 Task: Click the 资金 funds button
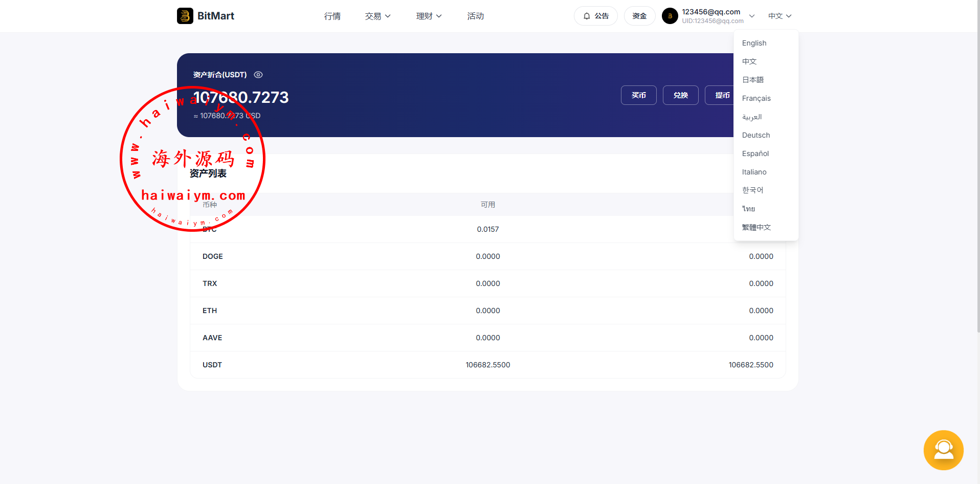(639, 16)
